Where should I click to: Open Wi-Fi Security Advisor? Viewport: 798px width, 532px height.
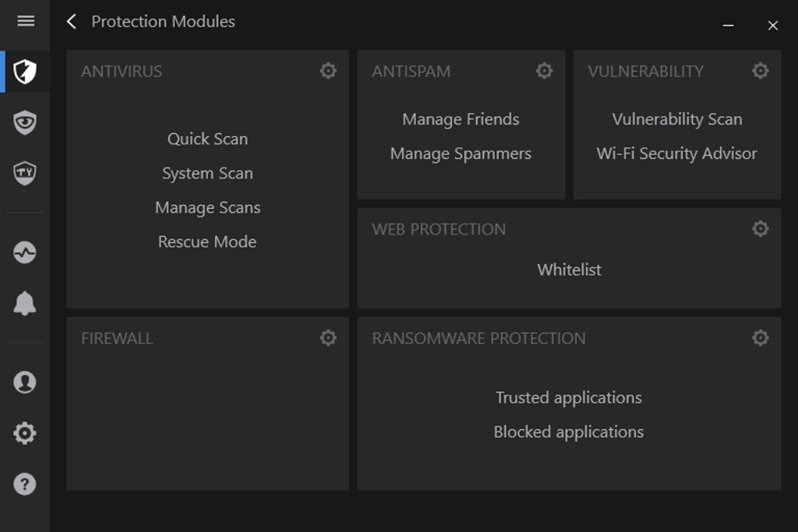coord(676,153)
